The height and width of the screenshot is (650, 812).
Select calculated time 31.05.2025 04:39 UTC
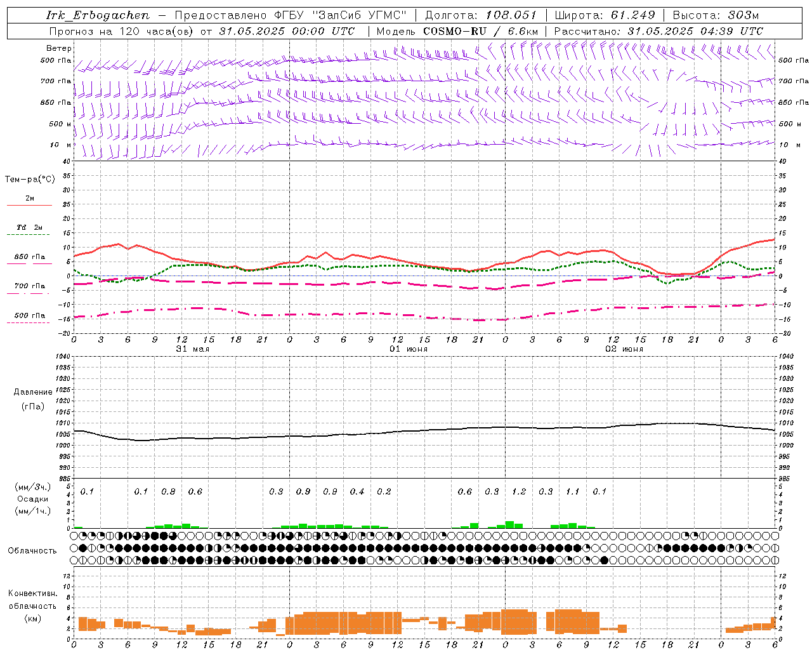[x=695, y=31]
